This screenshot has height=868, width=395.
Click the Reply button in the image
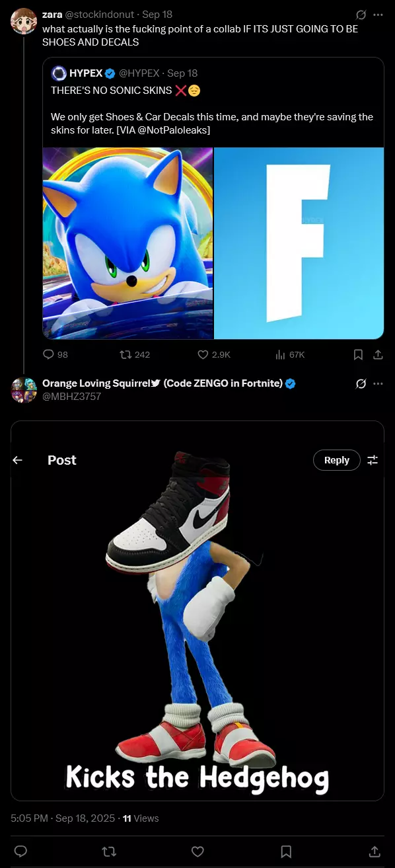point(336,460)
